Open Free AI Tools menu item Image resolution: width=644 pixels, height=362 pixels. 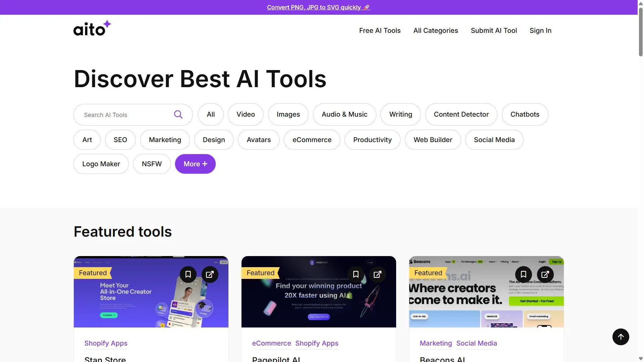(380, 31)
